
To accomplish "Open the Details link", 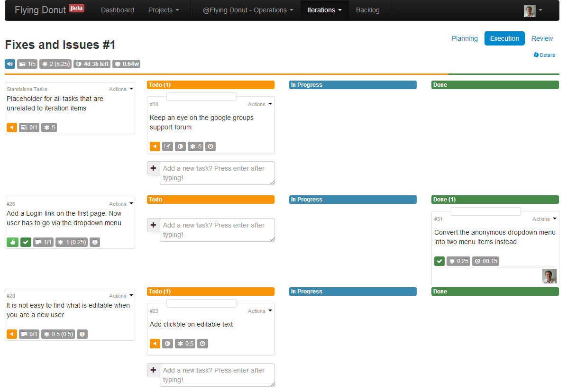I will click(x=544, y=55).
